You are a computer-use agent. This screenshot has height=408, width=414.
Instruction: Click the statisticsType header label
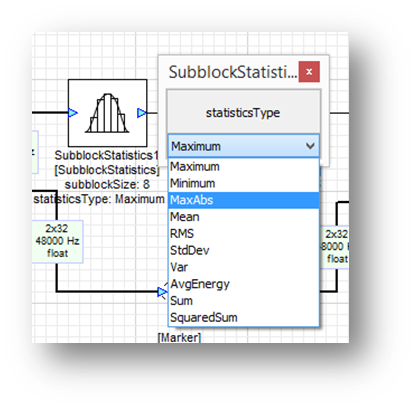[x=243, y=113]
